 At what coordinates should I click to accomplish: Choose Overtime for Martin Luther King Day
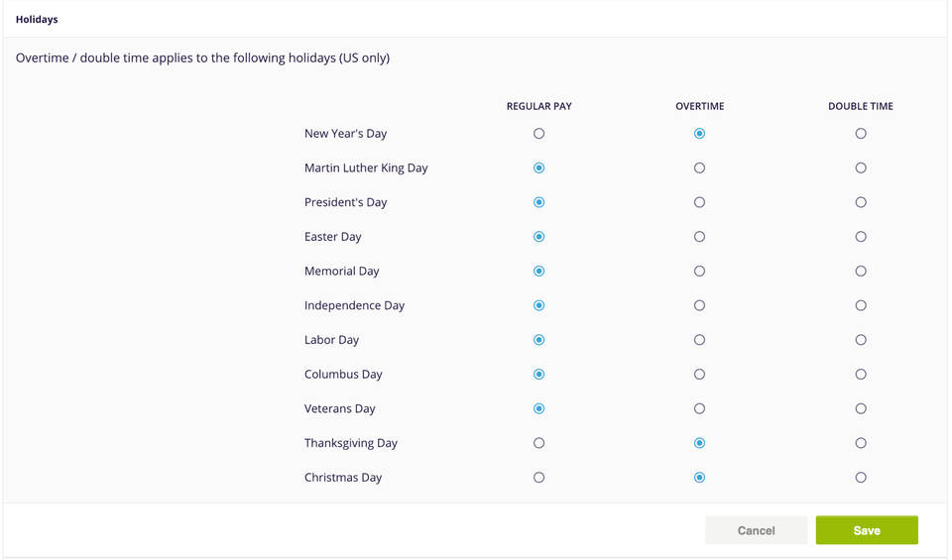[x=699, y=168]
